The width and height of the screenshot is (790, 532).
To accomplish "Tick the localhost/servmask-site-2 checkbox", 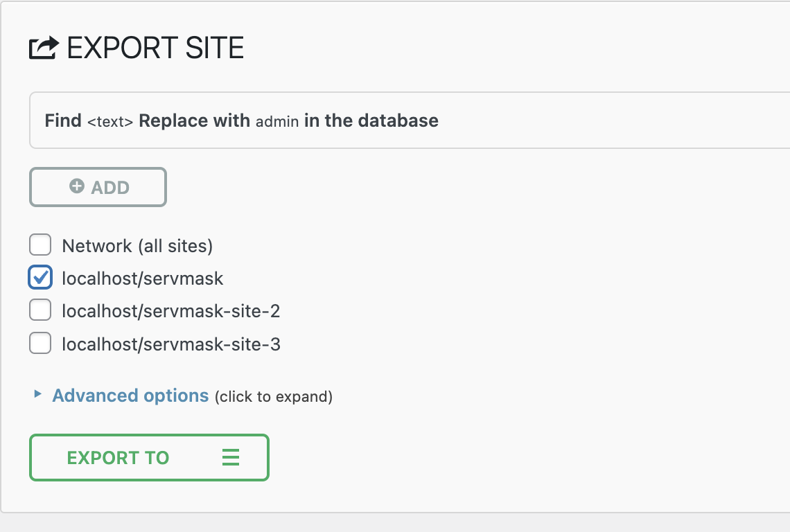I will tap(40, 311).
